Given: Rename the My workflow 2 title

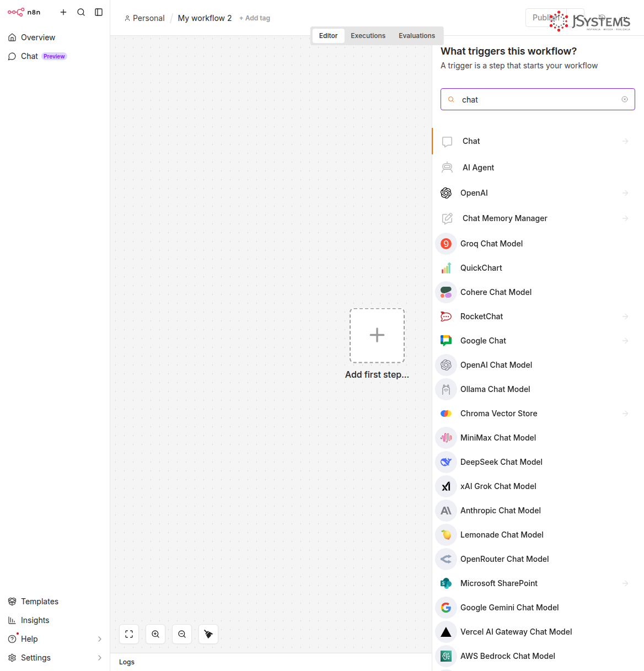Looking at the screenshot, I should pyautogui.click(x=205, y=18).
